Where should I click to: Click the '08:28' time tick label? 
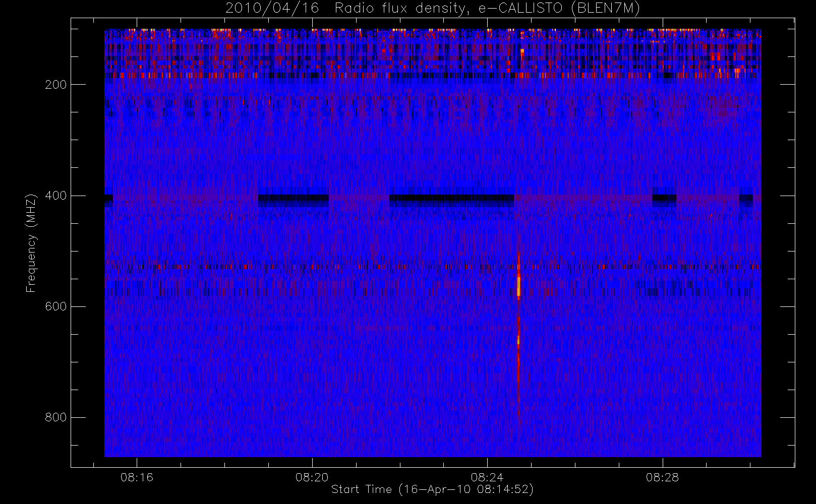[x=662, y=477]
